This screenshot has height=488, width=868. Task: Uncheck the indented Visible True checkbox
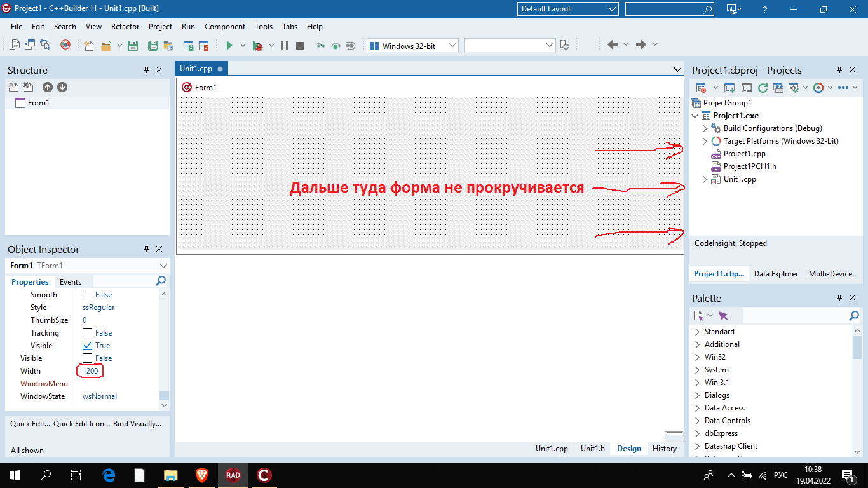coord(88,346)
